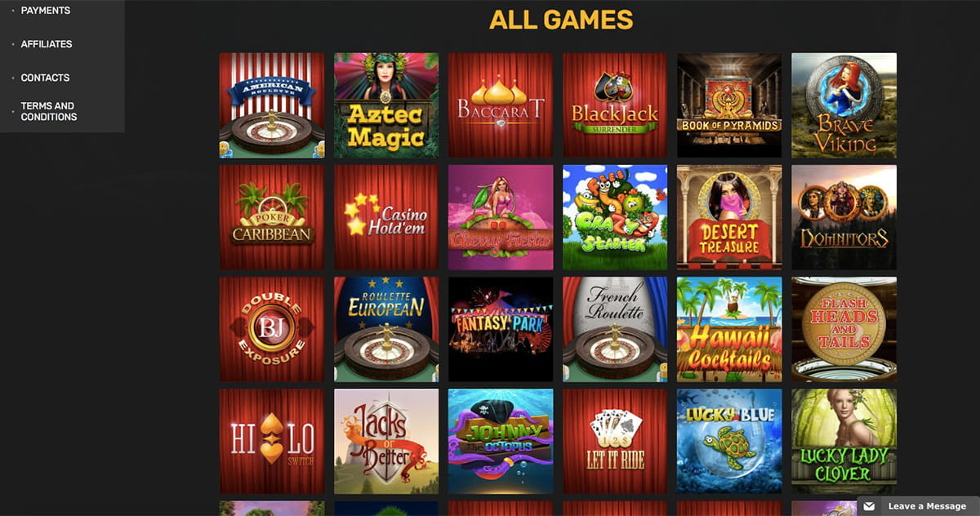Choose the Caribbean Poker tile
The width and height of the screenshot is (980, 516).
click(x=272, y=217)
